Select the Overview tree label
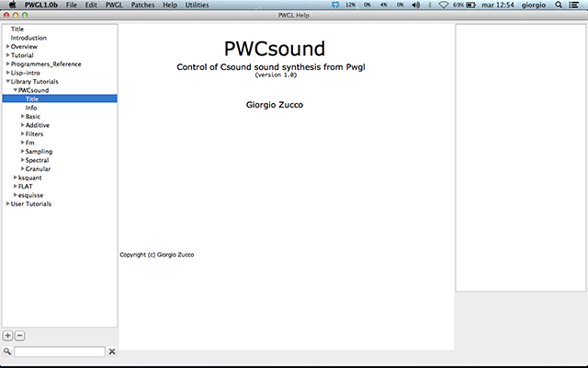Screen dimensions: 588x368 point(24,47)
